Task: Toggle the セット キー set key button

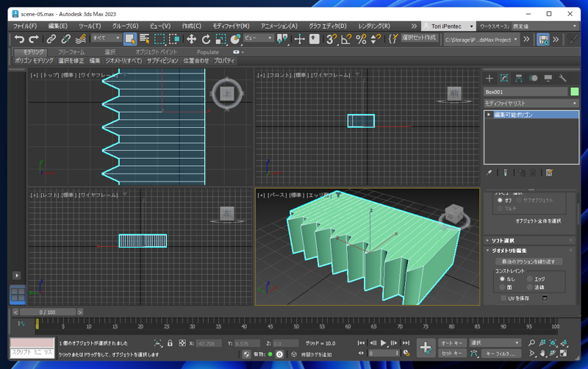Action: pos(452,354)
